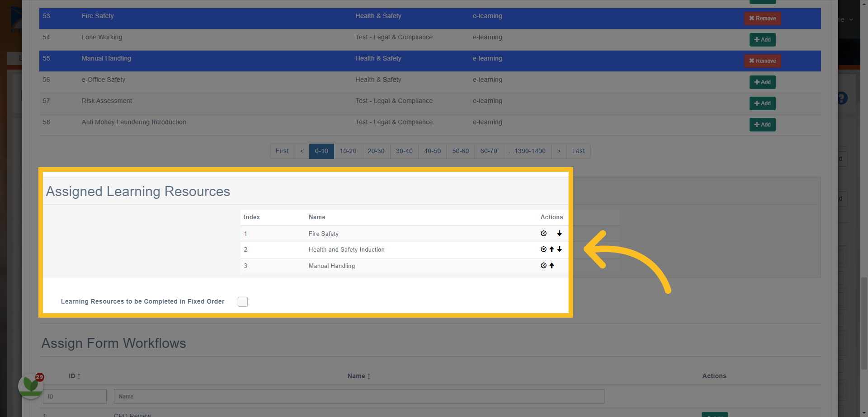
Task: Add the Lone Working resource
Action: tap(762, 40)
